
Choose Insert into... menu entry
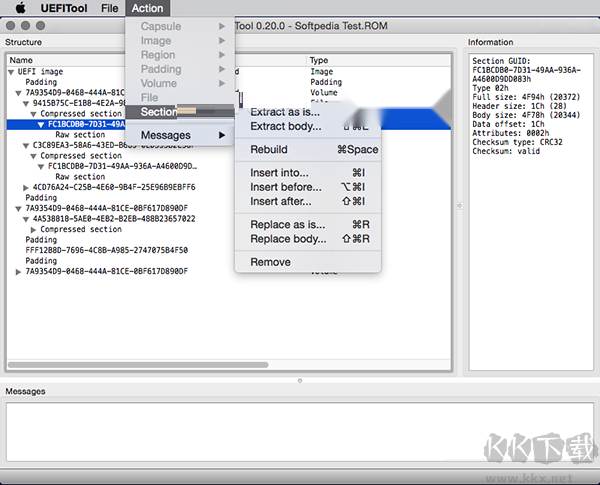(279, 173)
